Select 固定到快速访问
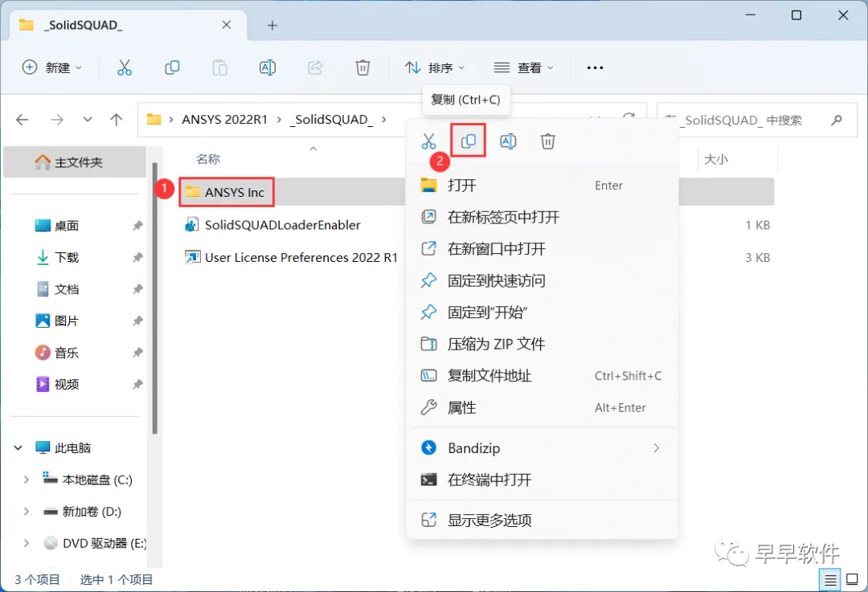This screenshot has width=868, height=592. click(542, 280)
